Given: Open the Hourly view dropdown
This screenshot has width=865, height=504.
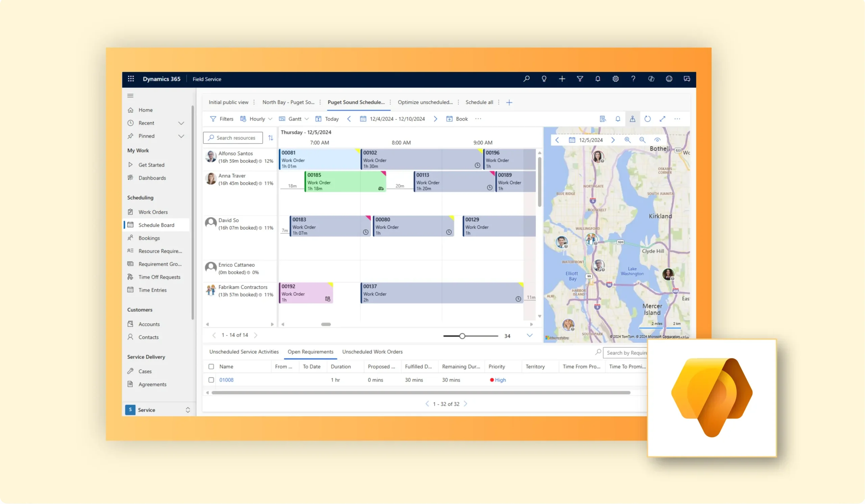Looking at the screenshot, I should point(256,119).
